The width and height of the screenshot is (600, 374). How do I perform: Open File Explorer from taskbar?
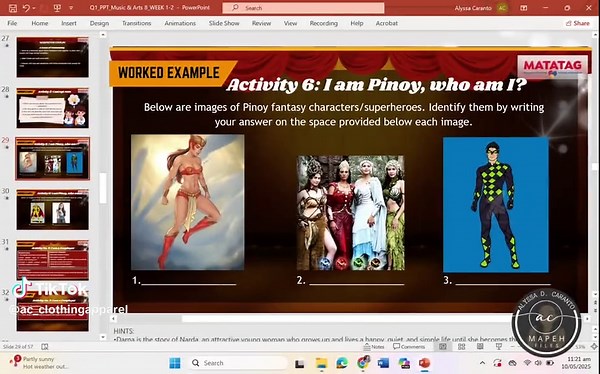tap(321, 363)
